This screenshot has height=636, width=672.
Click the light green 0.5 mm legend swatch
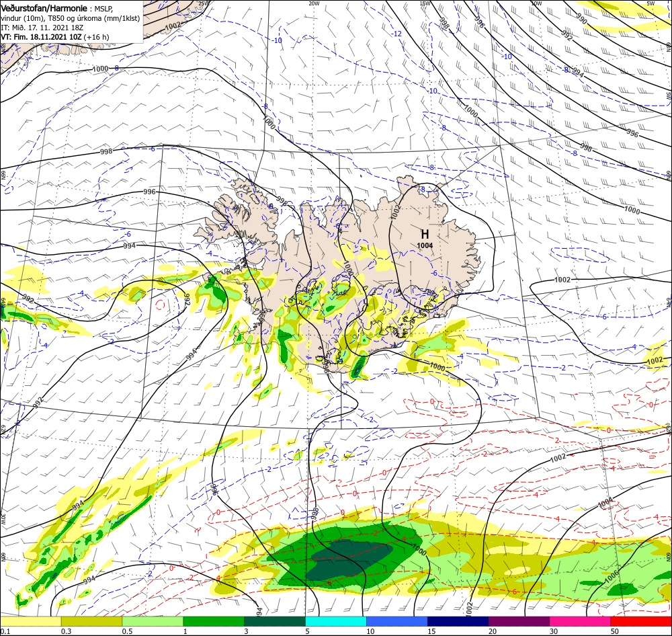(x=153, y=621)
